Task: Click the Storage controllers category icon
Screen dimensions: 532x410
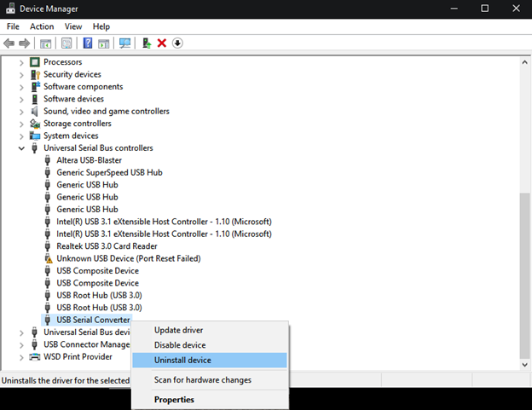Action: [35, 124]
